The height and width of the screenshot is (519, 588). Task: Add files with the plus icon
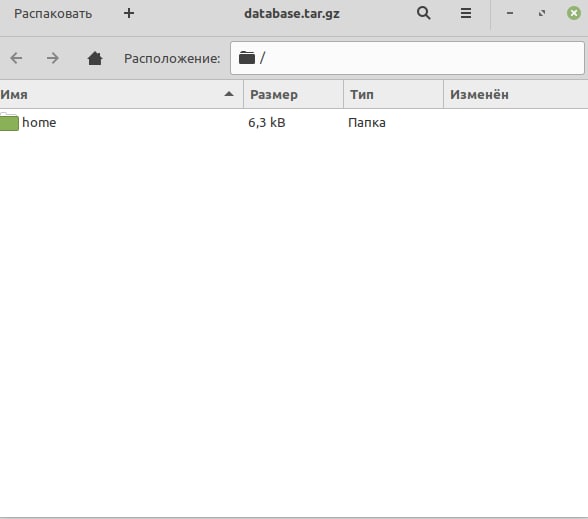(x=129, y=14)
